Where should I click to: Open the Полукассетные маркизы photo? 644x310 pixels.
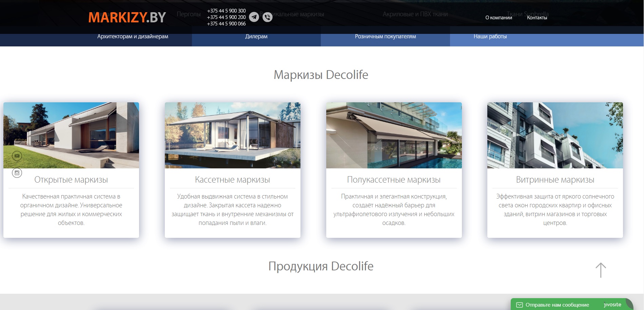[x=394, y=135]
